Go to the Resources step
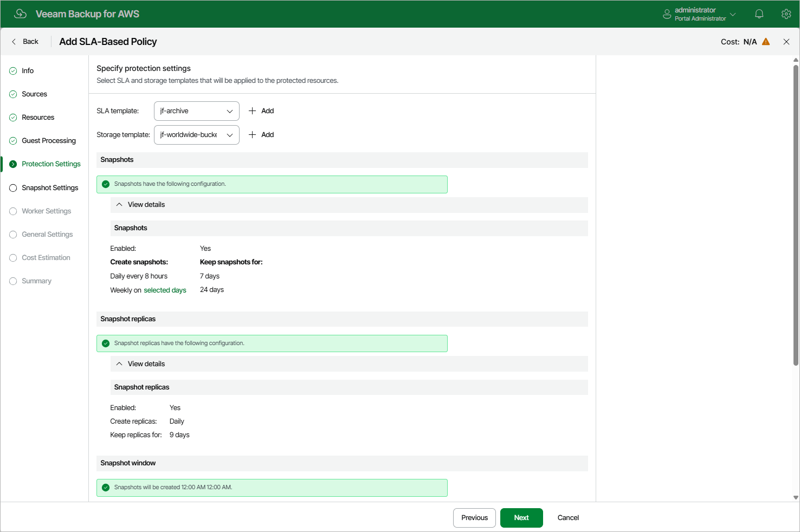The width and height of the screenshot is (800, 532). pyautogui.click(x=38, y=118)
